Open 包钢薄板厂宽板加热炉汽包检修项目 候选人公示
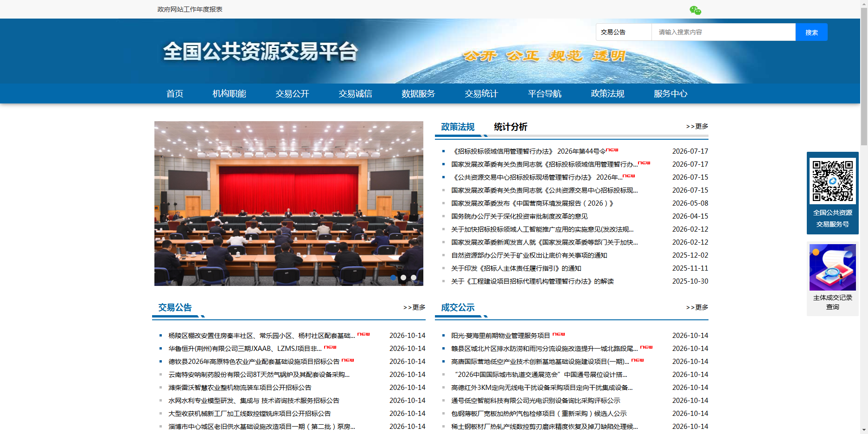Viewport: 868px width, 434px height. [539, 414]
